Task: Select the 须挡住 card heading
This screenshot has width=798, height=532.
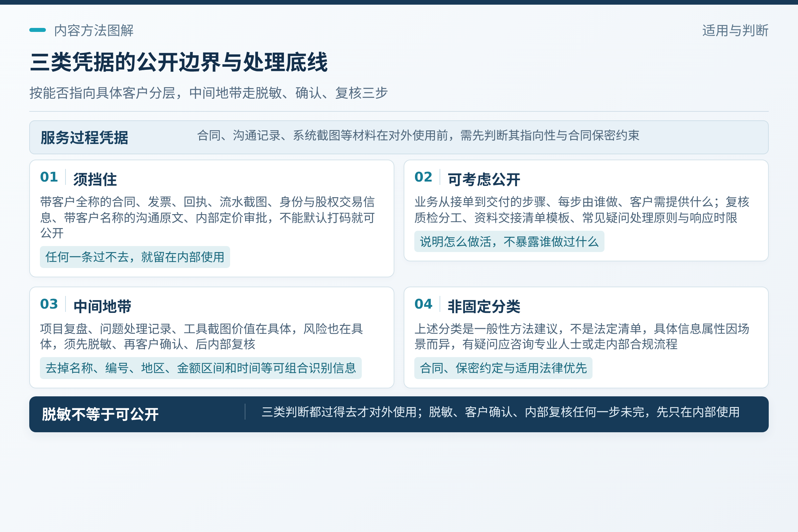Action: (x=95, y=180)
